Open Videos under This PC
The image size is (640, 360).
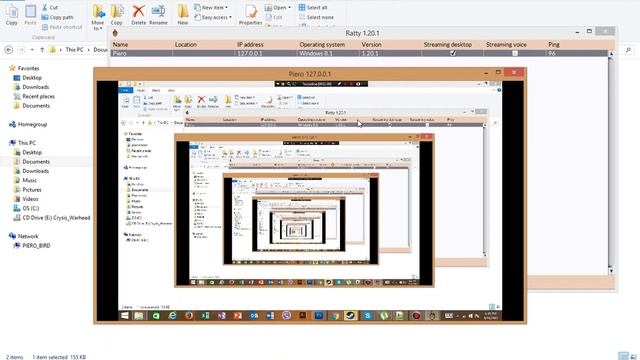pos(26,199)
